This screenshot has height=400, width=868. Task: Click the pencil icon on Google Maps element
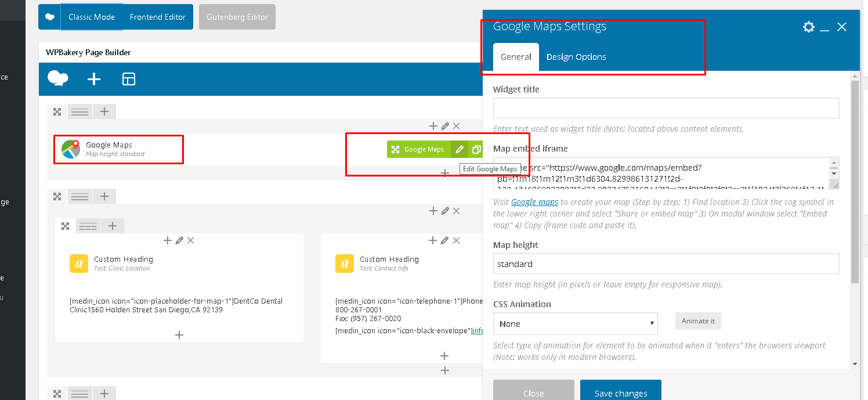(x=460, y=149)
